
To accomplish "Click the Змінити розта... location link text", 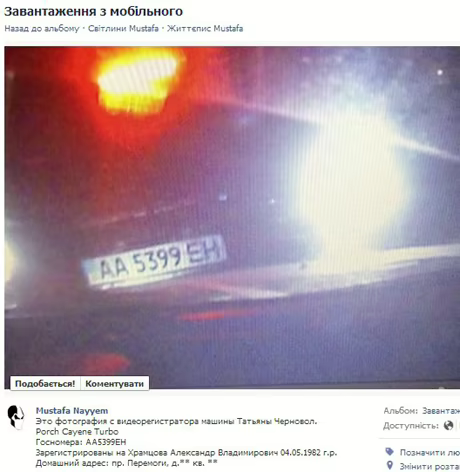I will pos(430,466).
